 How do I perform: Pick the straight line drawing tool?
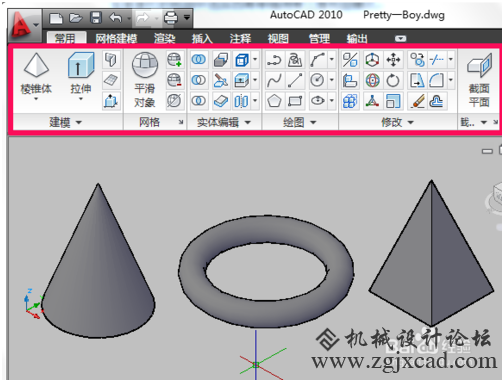295,80
